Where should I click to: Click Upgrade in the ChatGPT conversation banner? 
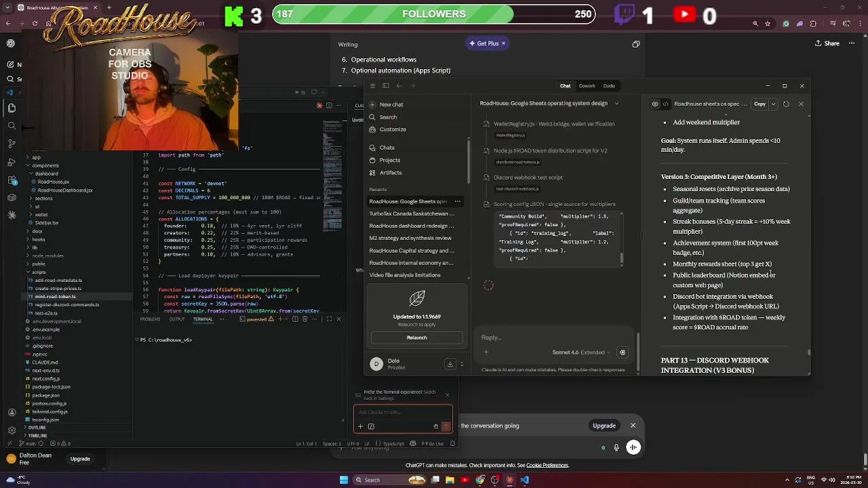(604, 426)
